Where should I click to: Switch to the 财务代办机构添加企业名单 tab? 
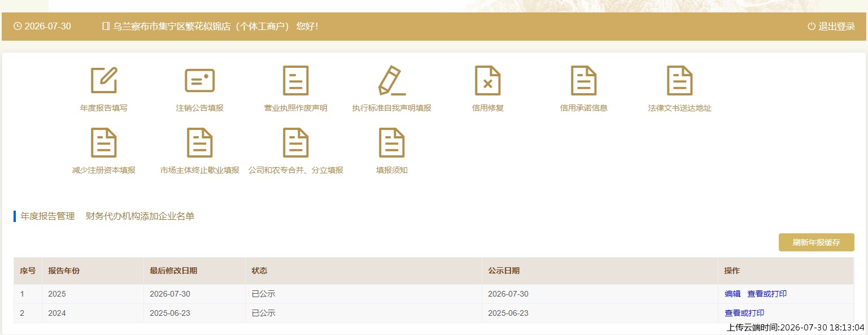click(x=140, y=216)
